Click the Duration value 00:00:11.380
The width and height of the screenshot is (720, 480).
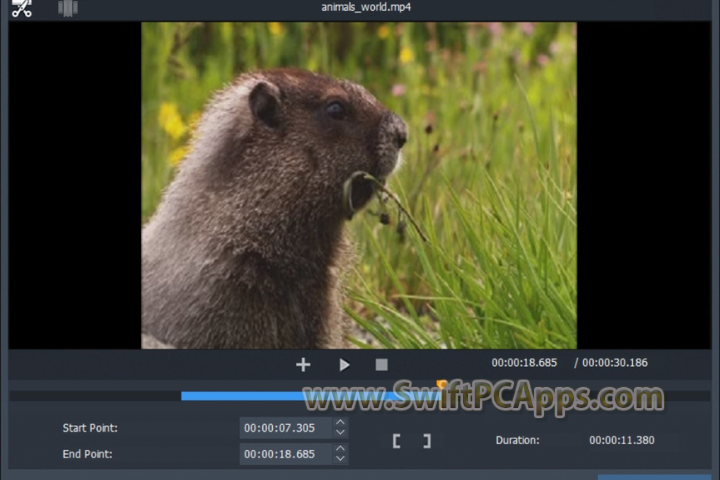[x=622, y=440]
